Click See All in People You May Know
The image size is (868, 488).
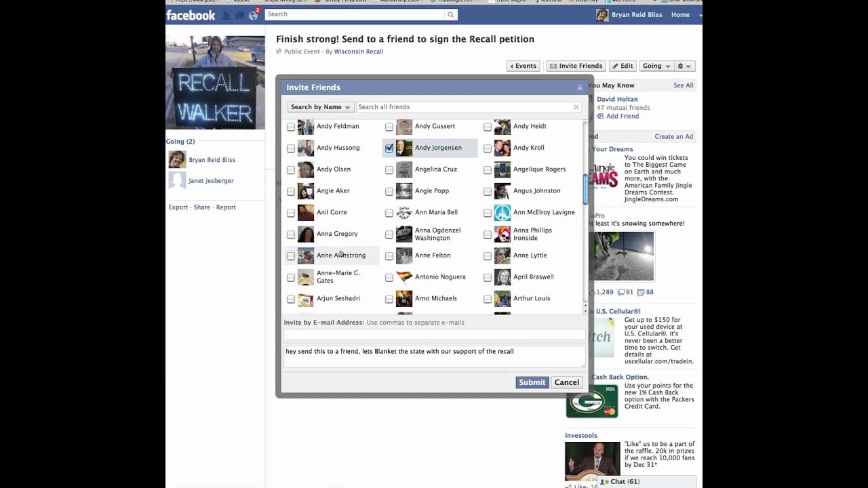[684, 85]
